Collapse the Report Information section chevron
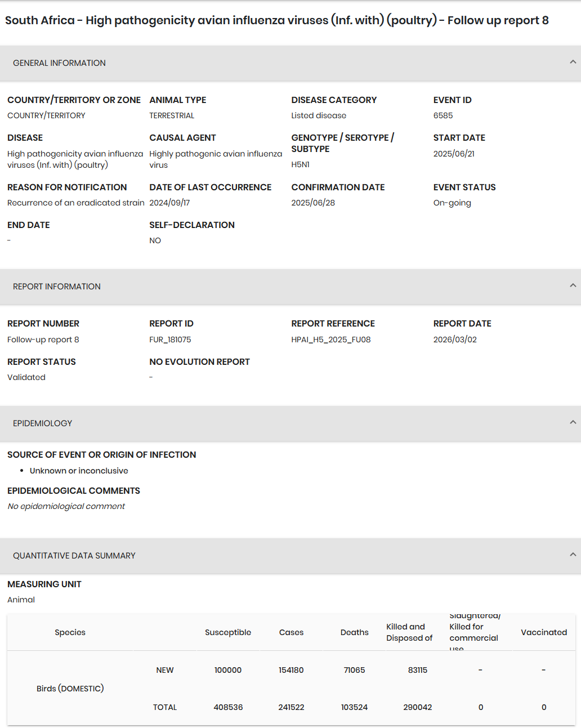The height and width of the screenshot is (728, 581). click(x=573, y=286)
